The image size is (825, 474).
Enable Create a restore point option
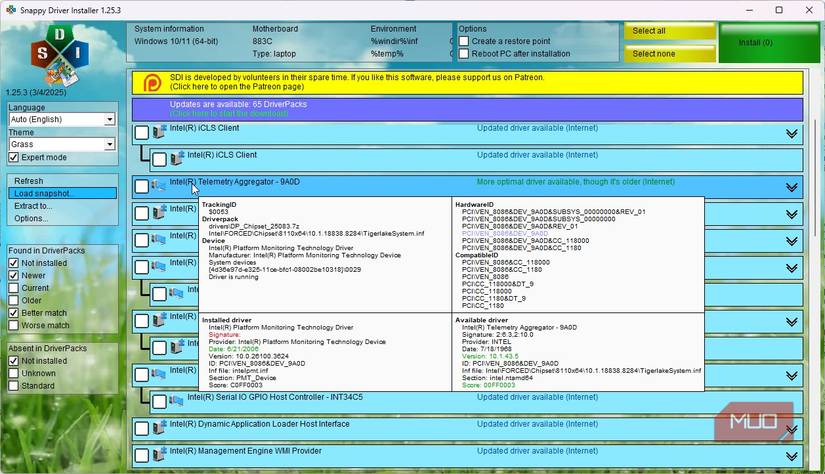click(464, 42)
